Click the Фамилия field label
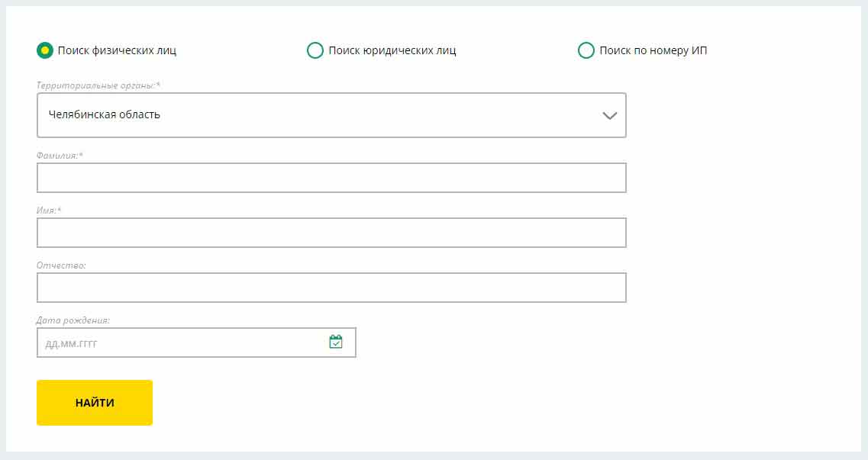The width and height of the screenshot is (868, 460). 60,156
